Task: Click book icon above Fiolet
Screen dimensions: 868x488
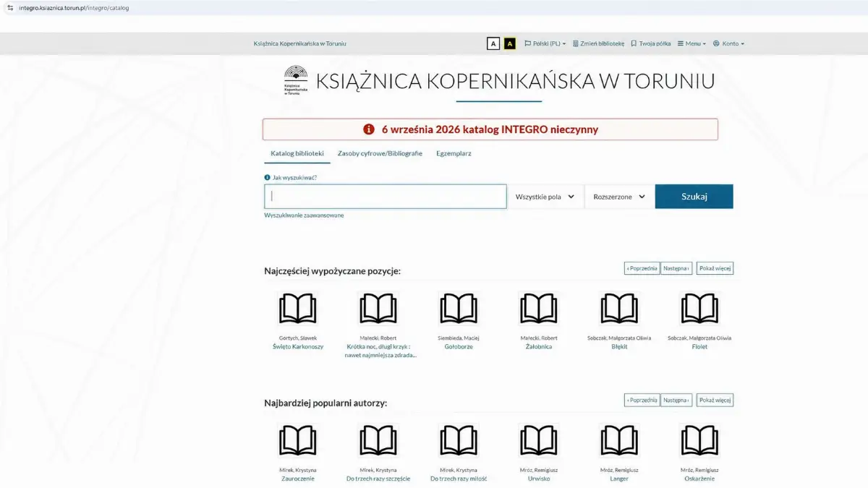Action: click(699, 309)
